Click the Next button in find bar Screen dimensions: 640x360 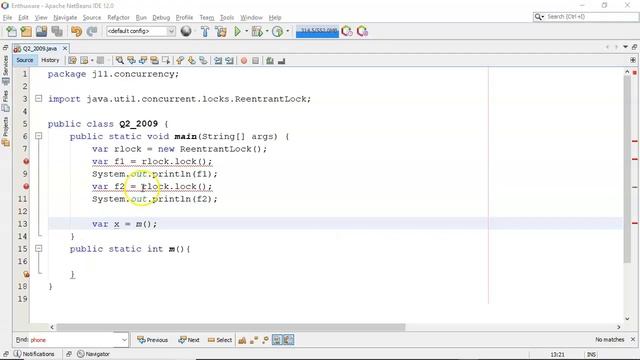[189, 340]
